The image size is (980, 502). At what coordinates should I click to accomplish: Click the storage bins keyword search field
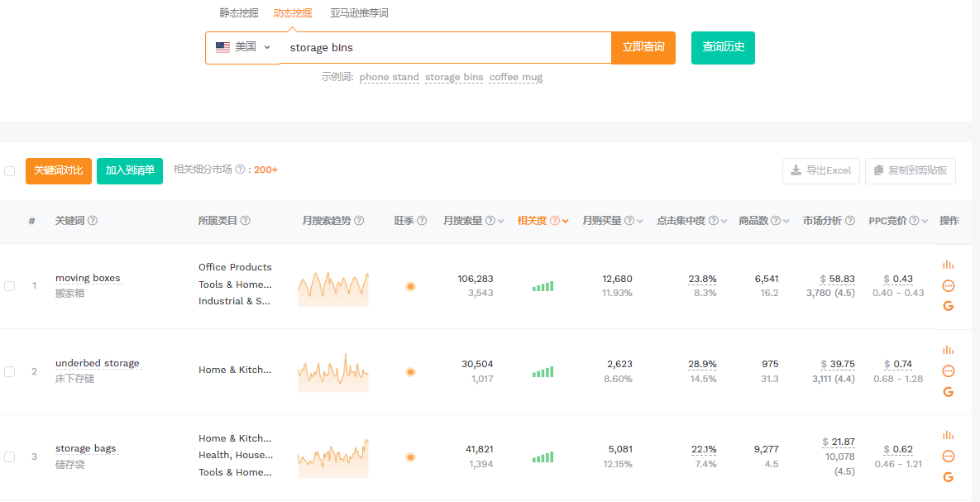tap(447, 48)
